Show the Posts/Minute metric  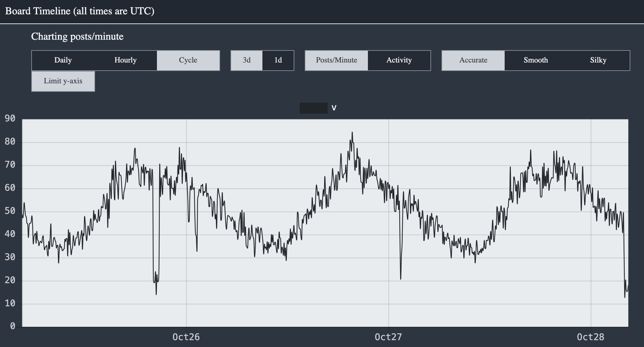(337, 60)
